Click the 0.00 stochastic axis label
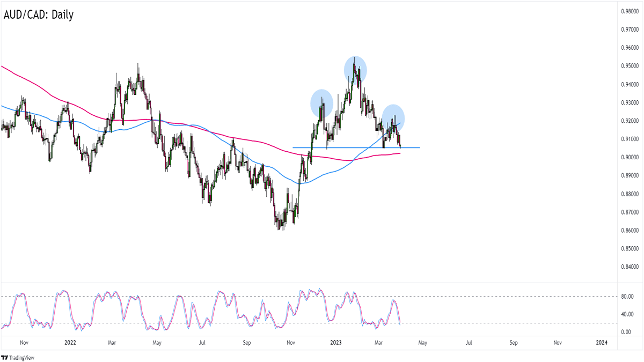 click(626, 333)
